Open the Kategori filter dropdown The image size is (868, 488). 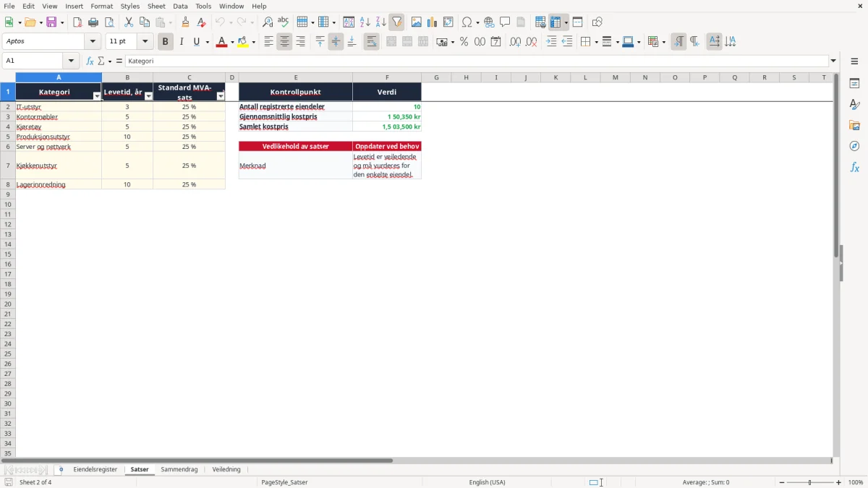[x=97, y=96]
